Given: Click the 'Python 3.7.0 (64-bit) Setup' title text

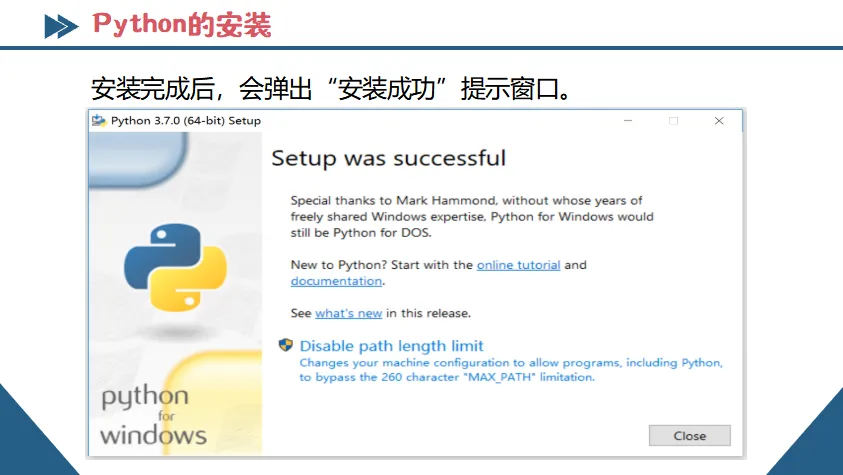Looking at the screenshot, I should click(x=185, y=121).
